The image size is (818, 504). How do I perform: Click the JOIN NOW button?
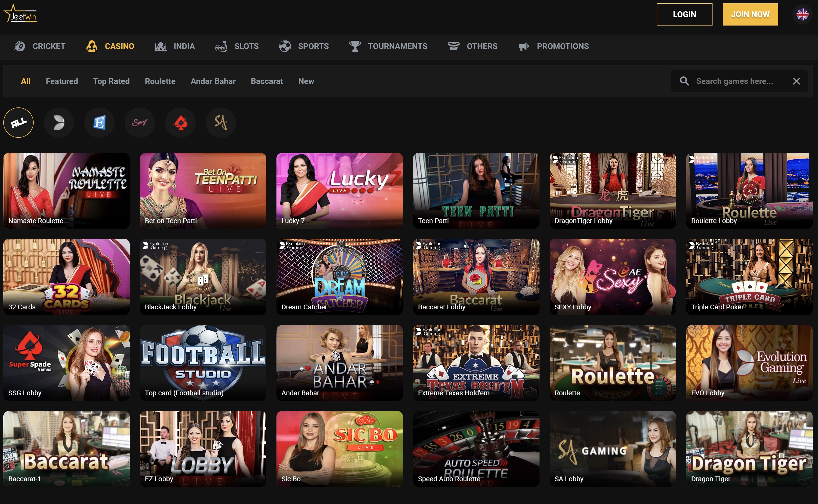click(x=750, y=14)
